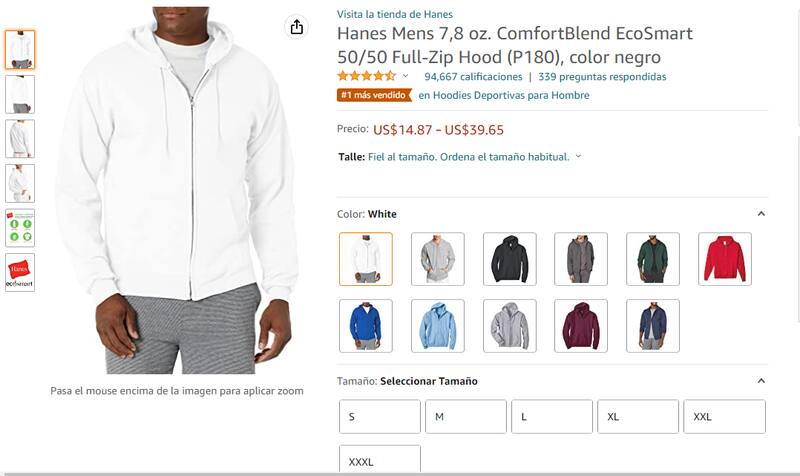Screen dimensions: 800x476
Task: Open the star rating breakdown chevron
Action: (406, 76)
